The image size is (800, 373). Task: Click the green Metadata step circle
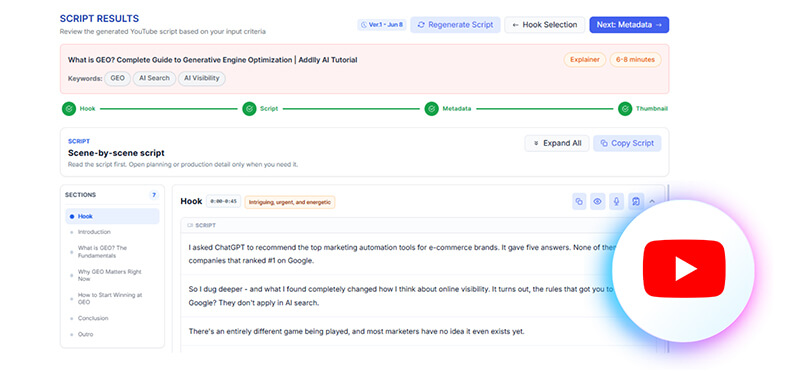(432, 109)
